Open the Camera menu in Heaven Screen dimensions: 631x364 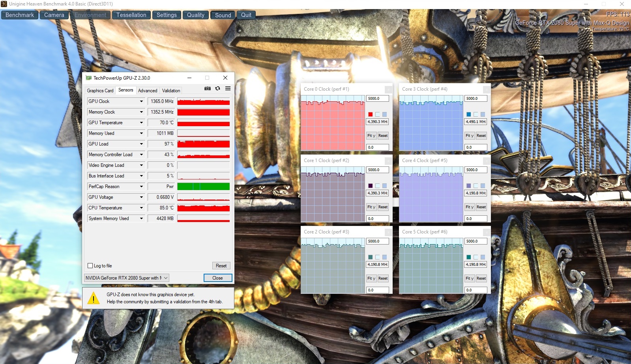click(x=54, y=15)
